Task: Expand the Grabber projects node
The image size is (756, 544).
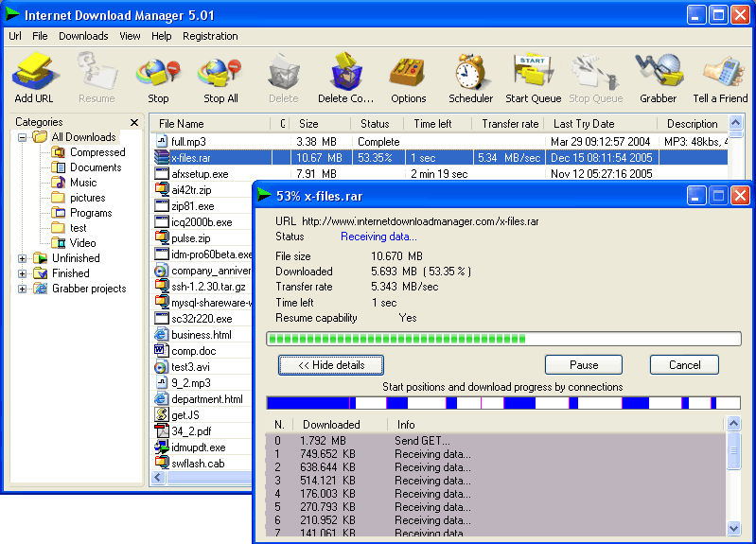Action: coord(22,289)
